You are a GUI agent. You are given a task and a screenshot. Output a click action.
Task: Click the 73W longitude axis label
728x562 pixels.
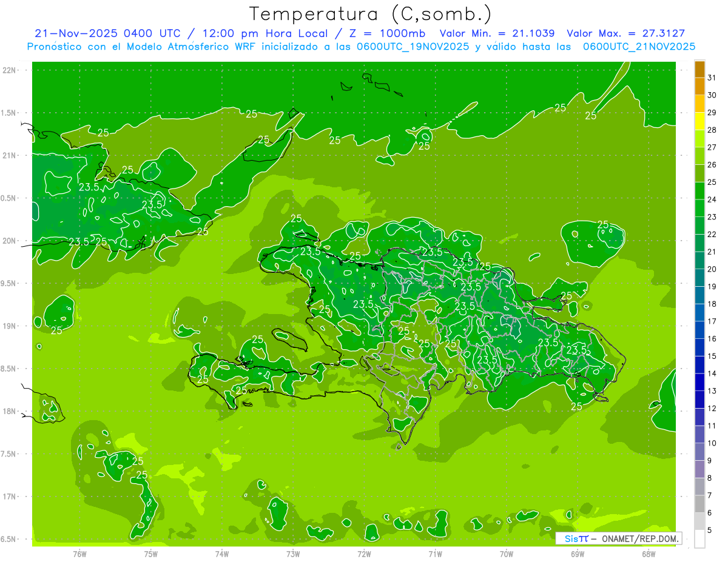293,554
